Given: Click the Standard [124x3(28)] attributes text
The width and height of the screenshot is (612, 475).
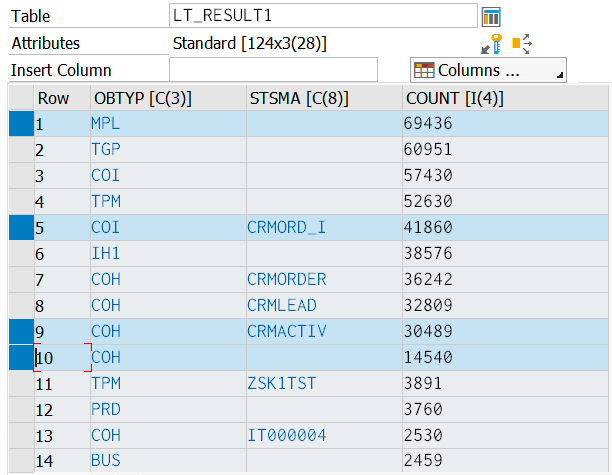Looking at the screenshot, I should pyautogui.click(x=249, y=43).
